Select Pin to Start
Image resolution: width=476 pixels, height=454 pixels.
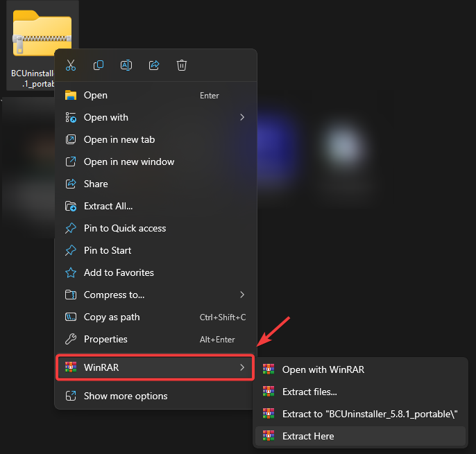155,250
